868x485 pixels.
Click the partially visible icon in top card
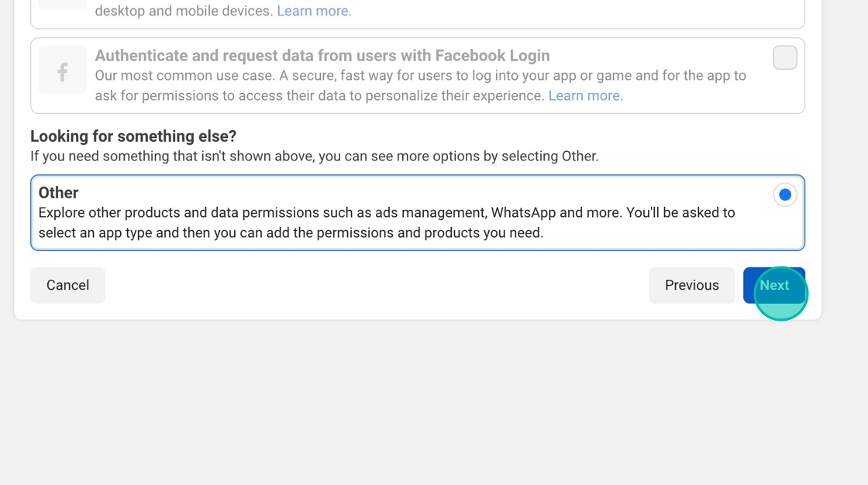(63, 4)
